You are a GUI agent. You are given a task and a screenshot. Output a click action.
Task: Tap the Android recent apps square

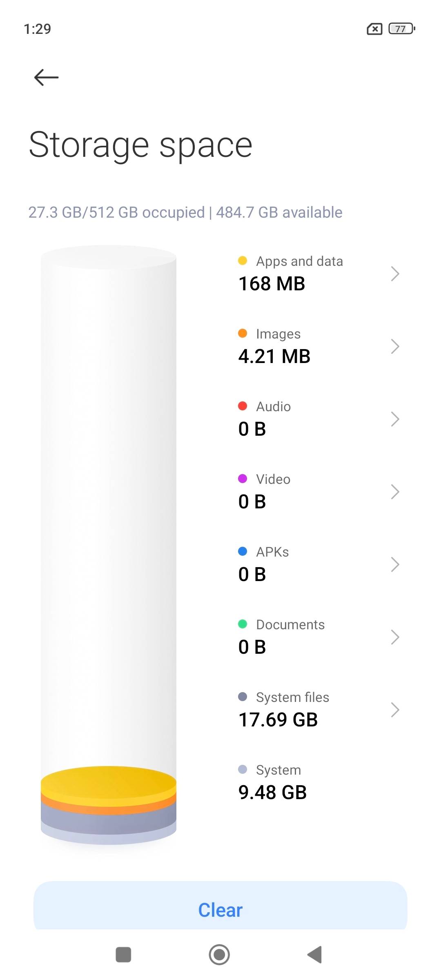123,955
